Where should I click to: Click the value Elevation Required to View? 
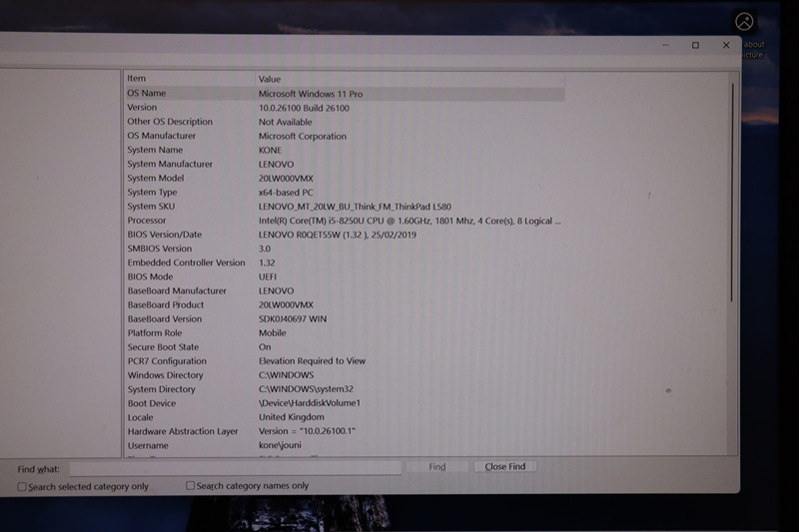point(312,361)
